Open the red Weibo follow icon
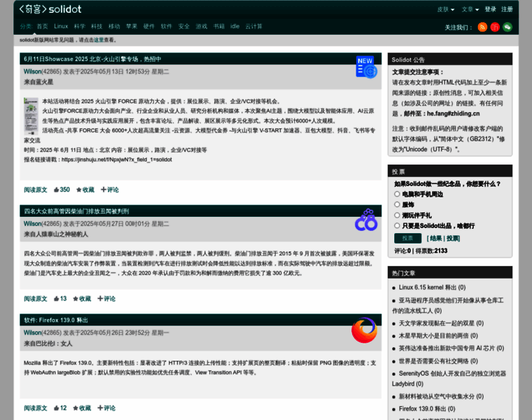 pyautogui.click(x=495, y=27)
